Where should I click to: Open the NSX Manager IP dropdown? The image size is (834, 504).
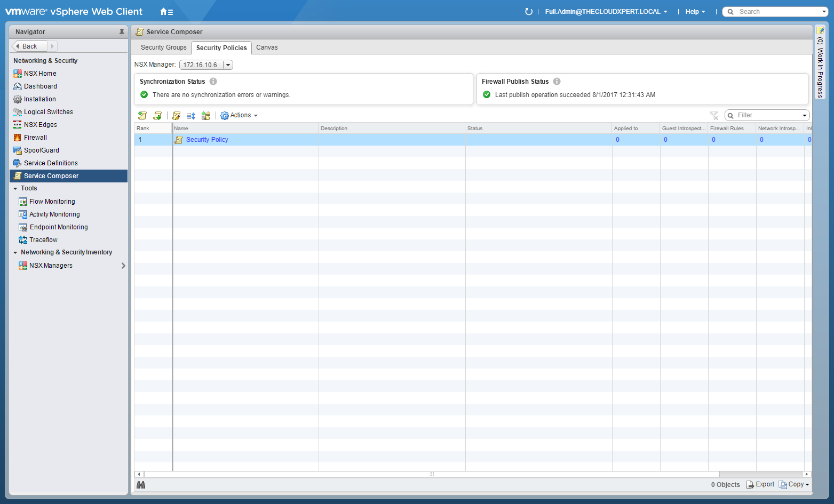[x=228, y=65]
